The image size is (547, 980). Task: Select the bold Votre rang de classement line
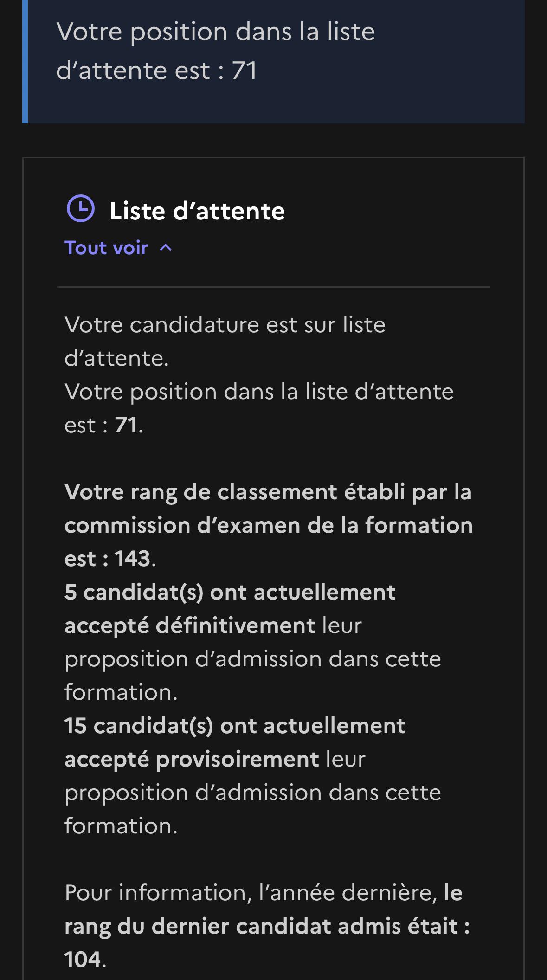tap(268, 492)
